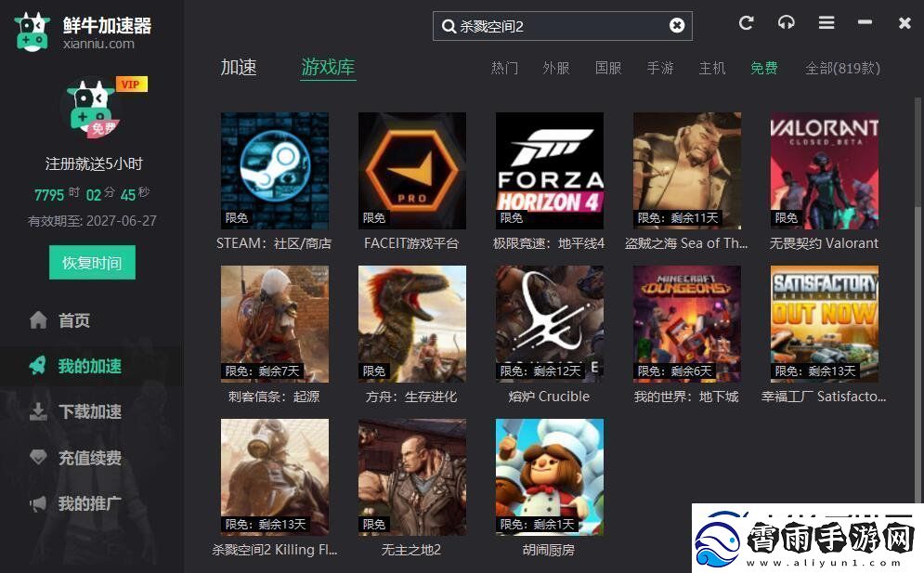Show 全部(819款) games
Screen dimensions: 924x573
[x=842, y=69]
